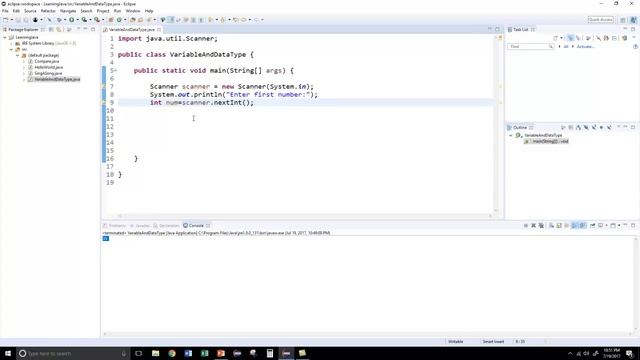This screenshot has width=640, height=360.
Task: Open the File menu
Action: [5, 11]
